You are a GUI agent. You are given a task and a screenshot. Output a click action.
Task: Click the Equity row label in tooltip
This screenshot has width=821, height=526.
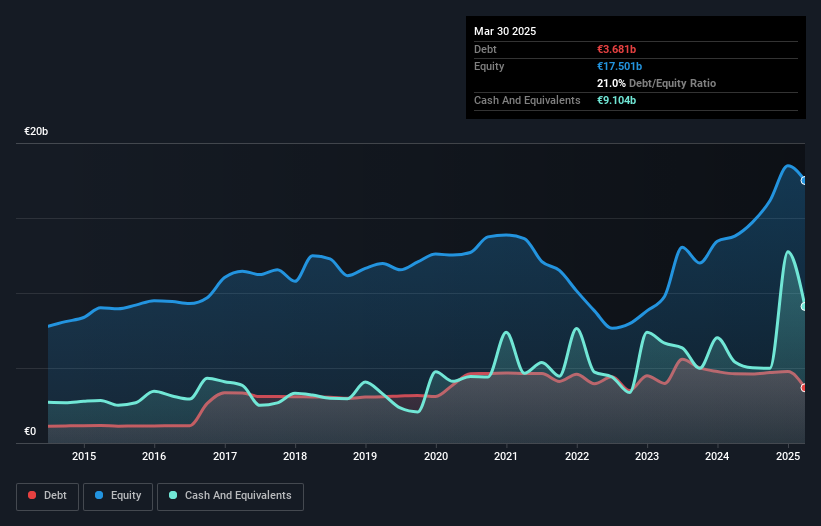pyautogui.click(x=489, y=66)
